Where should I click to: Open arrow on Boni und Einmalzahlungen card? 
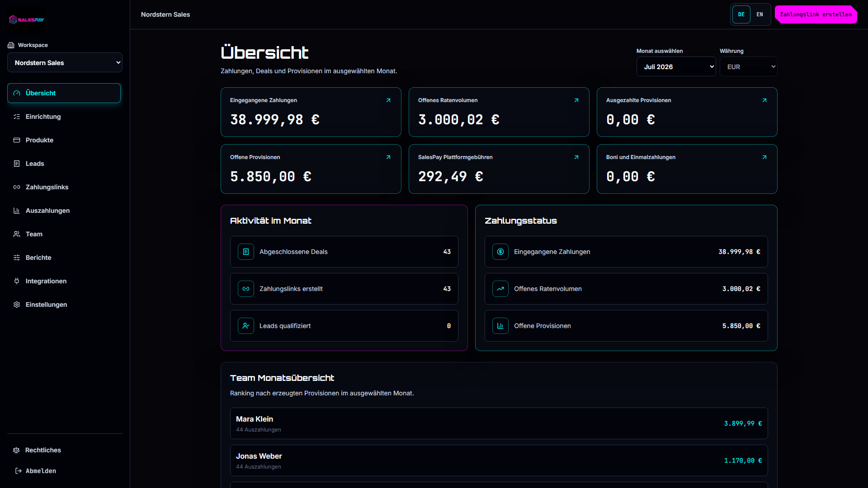click(764, 157)
